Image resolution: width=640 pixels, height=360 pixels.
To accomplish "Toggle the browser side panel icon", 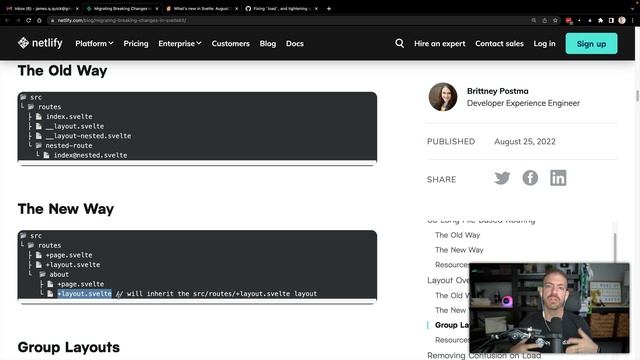I will (611, 20).
